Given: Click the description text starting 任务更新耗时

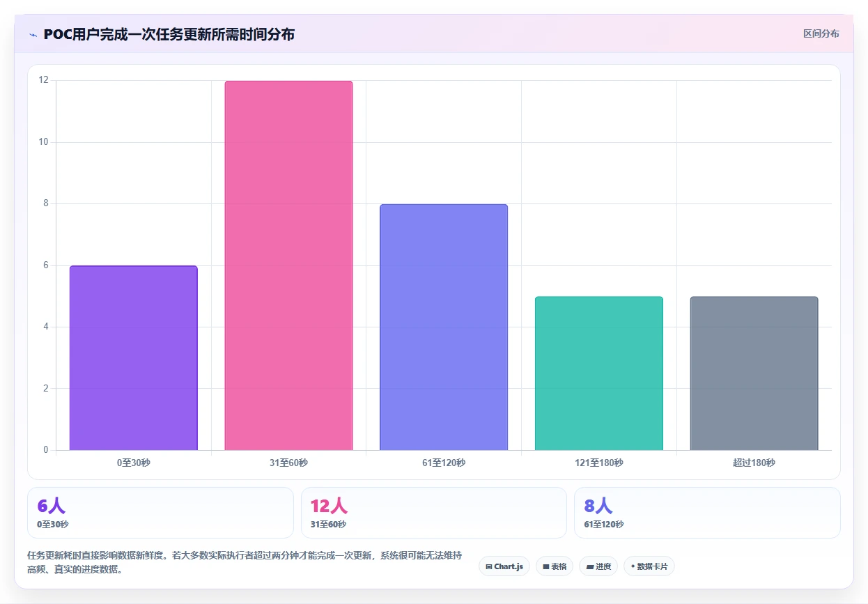Looking at the screenshot, I should point(244,562).
